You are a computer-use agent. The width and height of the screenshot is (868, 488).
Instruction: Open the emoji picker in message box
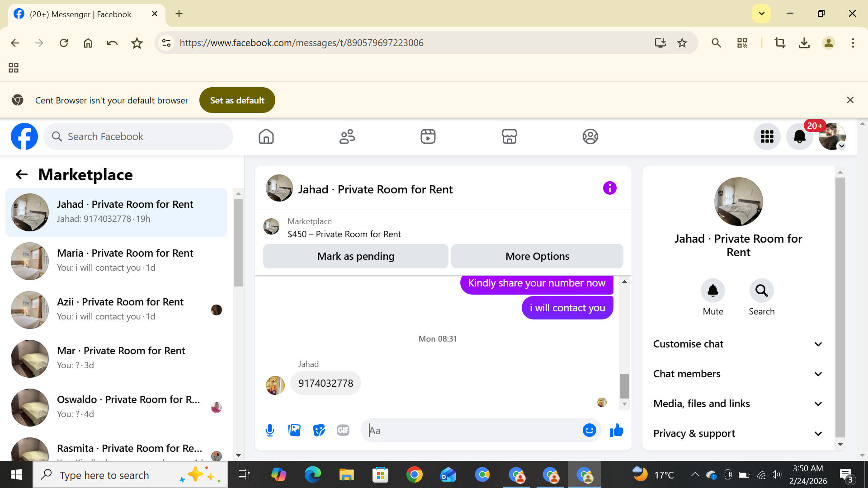589,430
